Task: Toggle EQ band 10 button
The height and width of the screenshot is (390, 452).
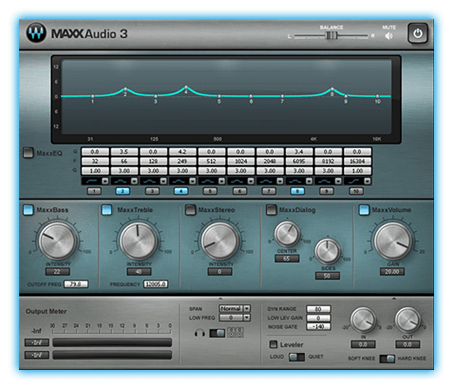Action: point(356,191)
